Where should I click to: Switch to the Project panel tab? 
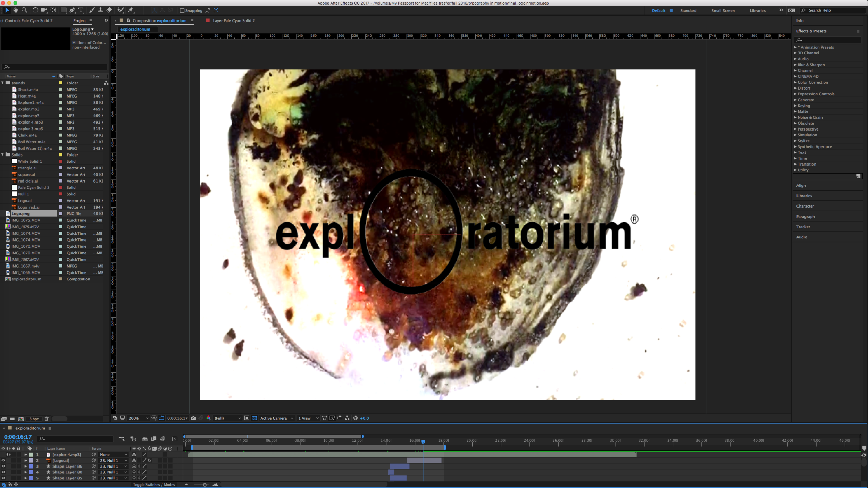(80, 21)
